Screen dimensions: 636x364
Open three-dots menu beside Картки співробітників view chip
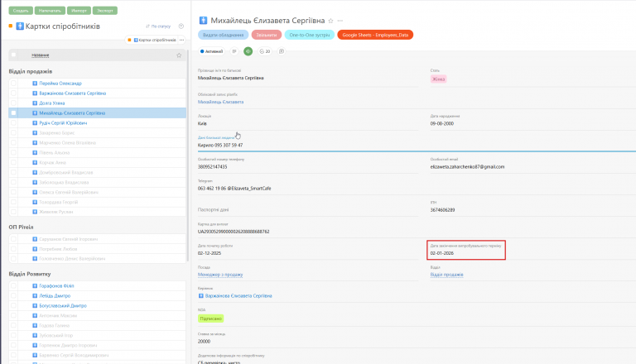coord(181,40)
